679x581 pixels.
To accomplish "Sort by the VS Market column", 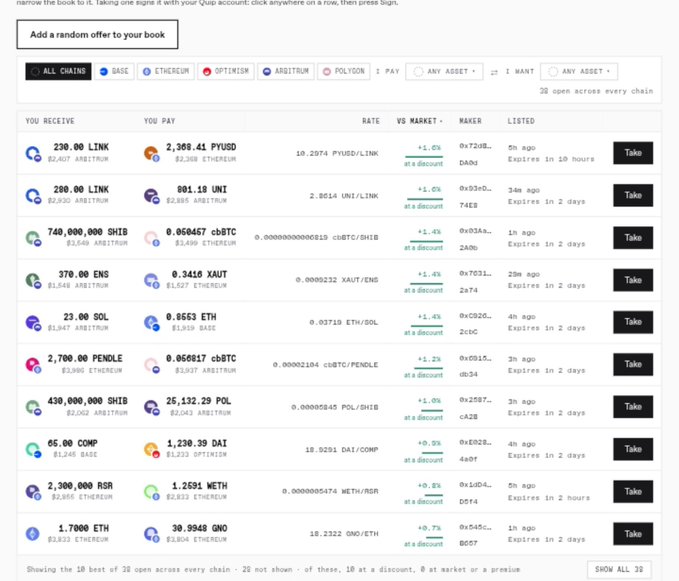I will (x=420, y=121).
